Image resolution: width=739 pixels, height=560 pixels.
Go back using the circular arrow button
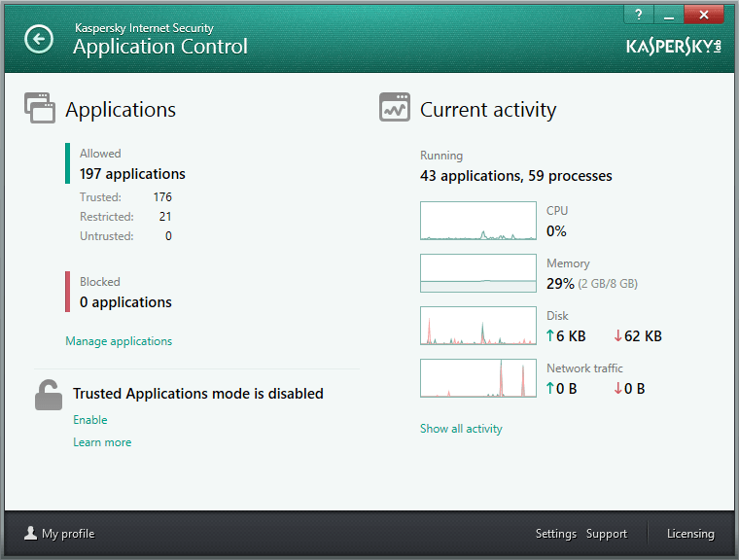tap(39, 39)
